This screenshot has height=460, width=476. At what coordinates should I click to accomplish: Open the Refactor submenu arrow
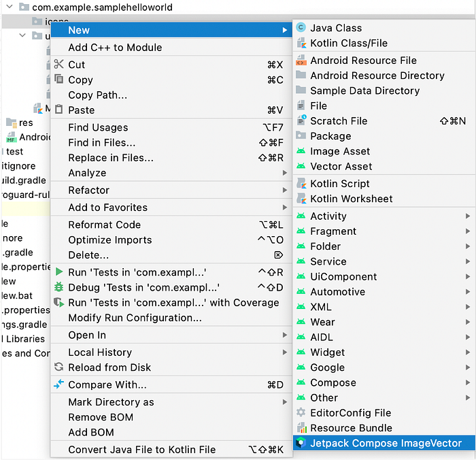284,190
